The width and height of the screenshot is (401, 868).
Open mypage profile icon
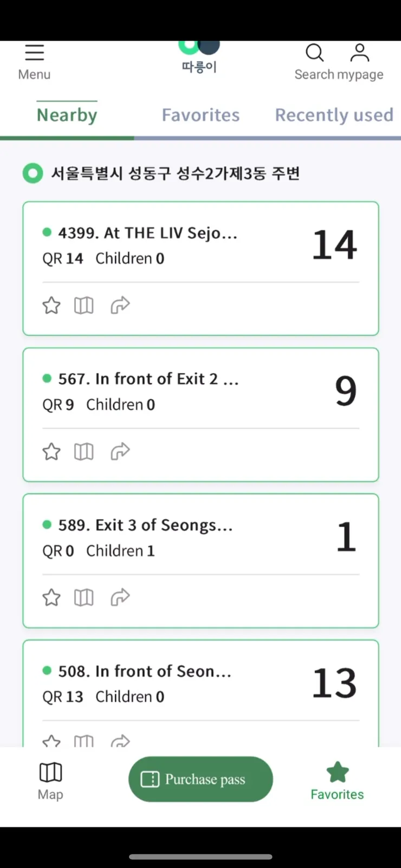tap(360, 53)
